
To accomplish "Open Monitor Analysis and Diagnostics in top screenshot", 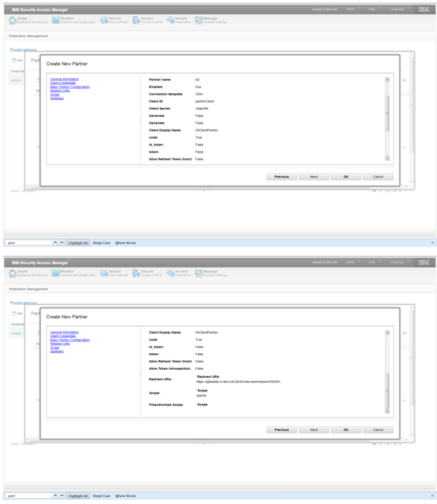I will 74,20.
